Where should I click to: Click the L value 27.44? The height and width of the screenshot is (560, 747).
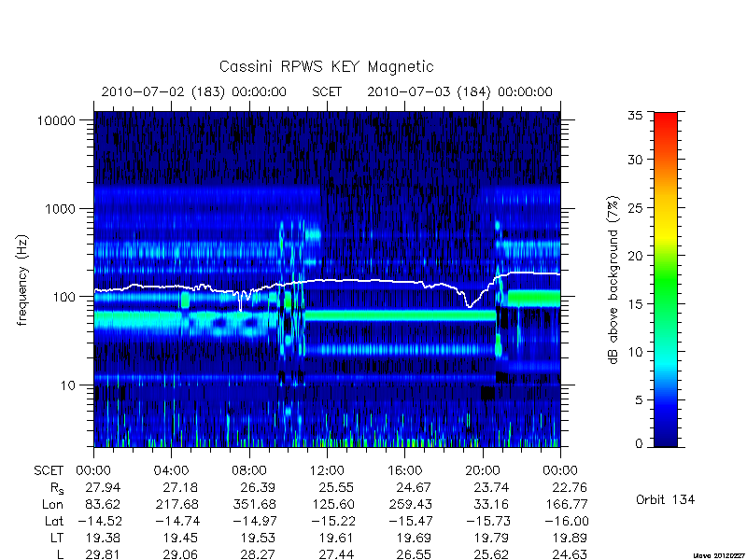coord(335,554)
